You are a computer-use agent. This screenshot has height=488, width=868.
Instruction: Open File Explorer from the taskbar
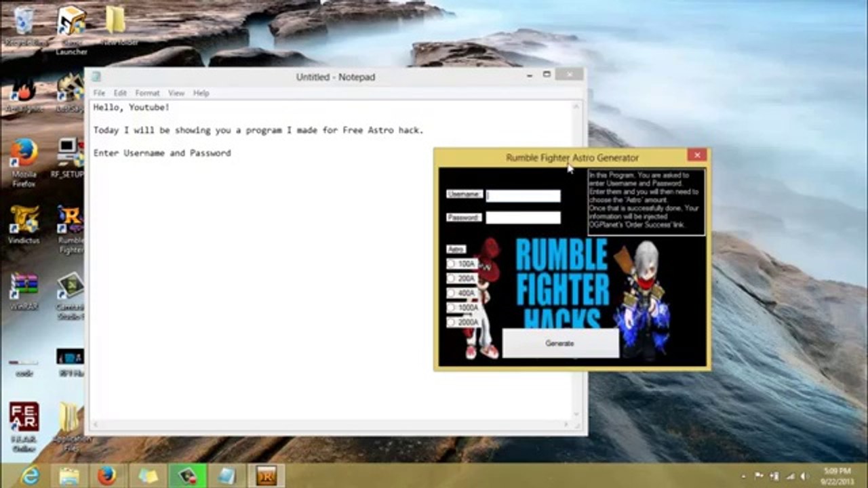68,476
